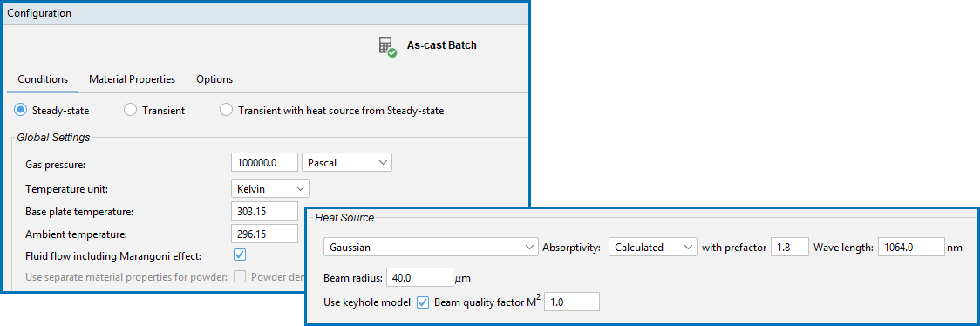Open the Conditions tab
980x326 pixels.
43,79
